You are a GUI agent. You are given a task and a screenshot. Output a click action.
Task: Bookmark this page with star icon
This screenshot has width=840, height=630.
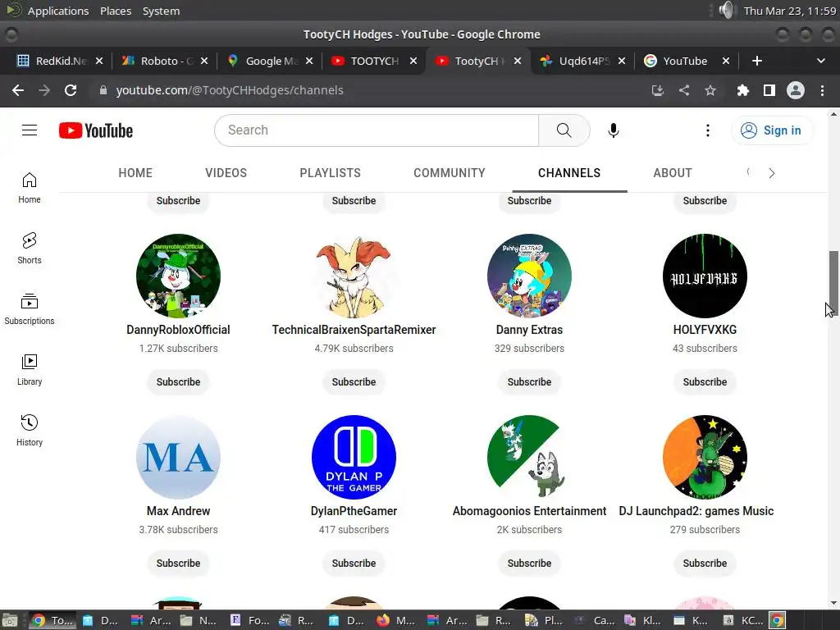tap(710, 90)
